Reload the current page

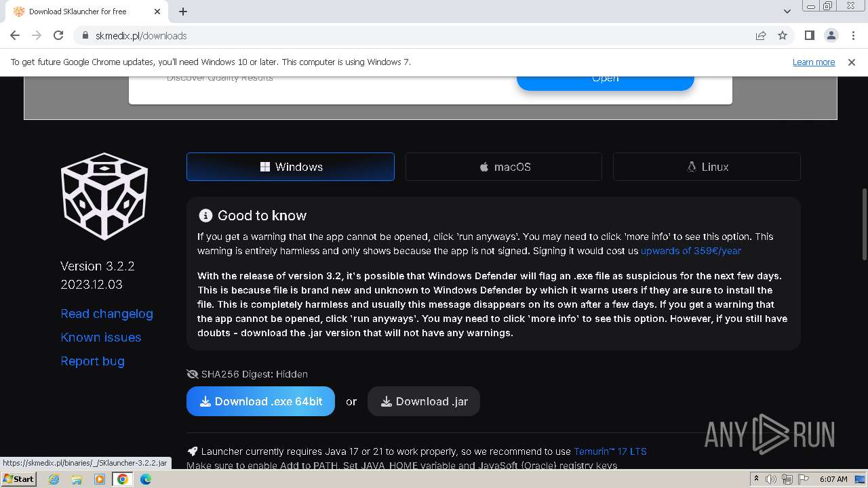[x=58, y=35]
